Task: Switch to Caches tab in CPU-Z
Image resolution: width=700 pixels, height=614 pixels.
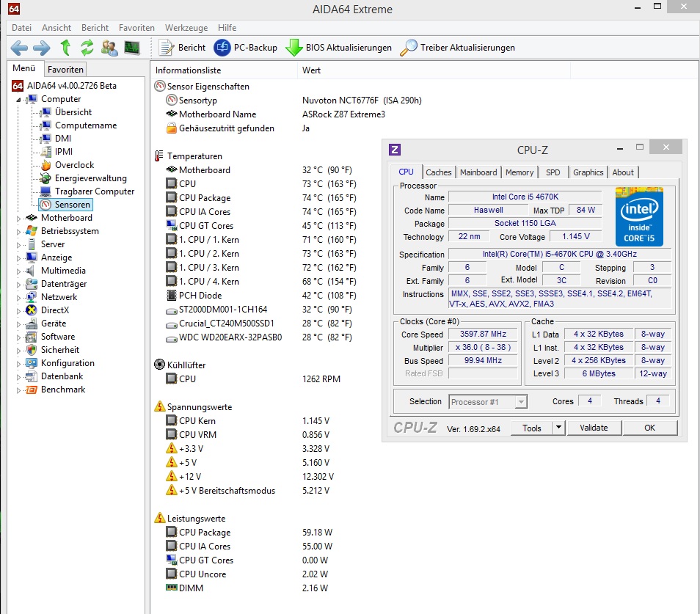Action: (438, 172)
